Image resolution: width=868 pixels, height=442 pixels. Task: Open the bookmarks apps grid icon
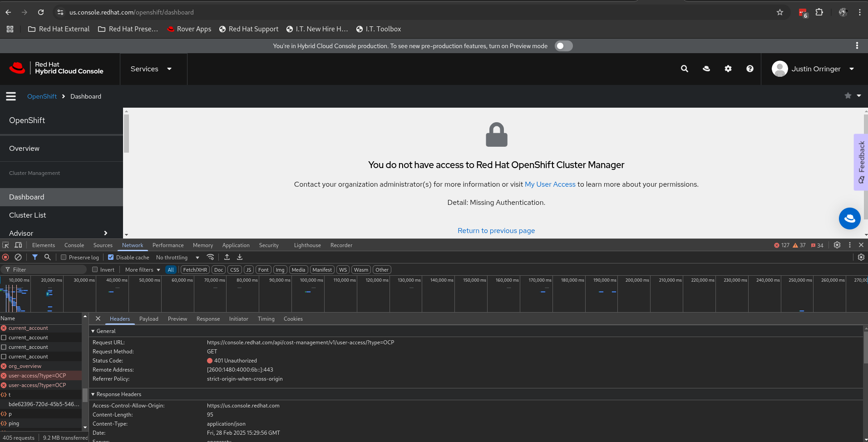(10, 29)
